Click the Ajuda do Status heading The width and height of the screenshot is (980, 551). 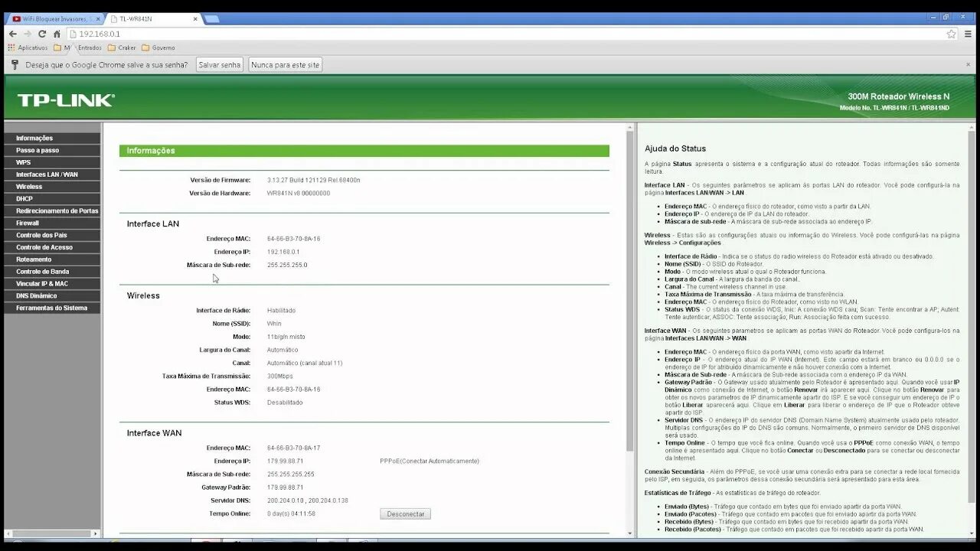[675, 148]
